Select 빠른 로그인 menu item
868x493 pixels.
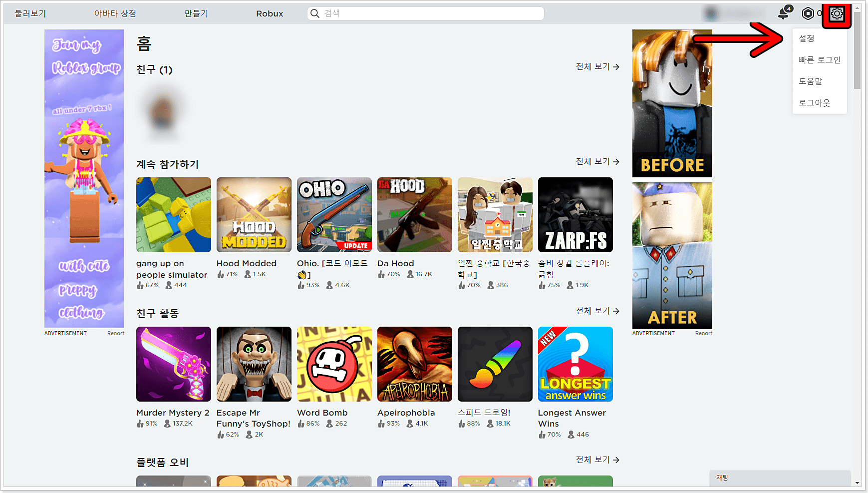tap(820, 60)
